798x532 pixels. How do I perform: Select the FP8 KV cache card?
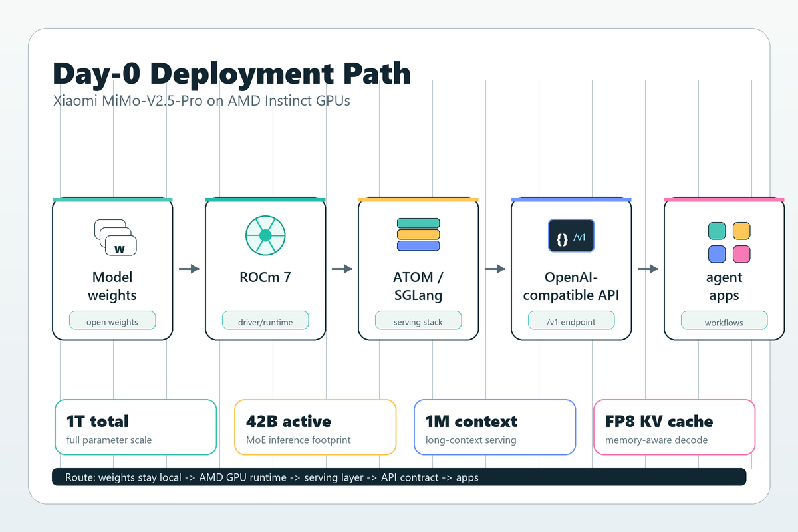tap(674, 427)
